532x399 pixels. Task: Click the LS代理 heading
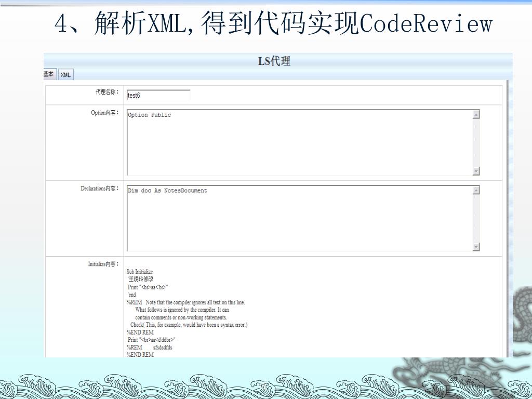tap(274, 61)
